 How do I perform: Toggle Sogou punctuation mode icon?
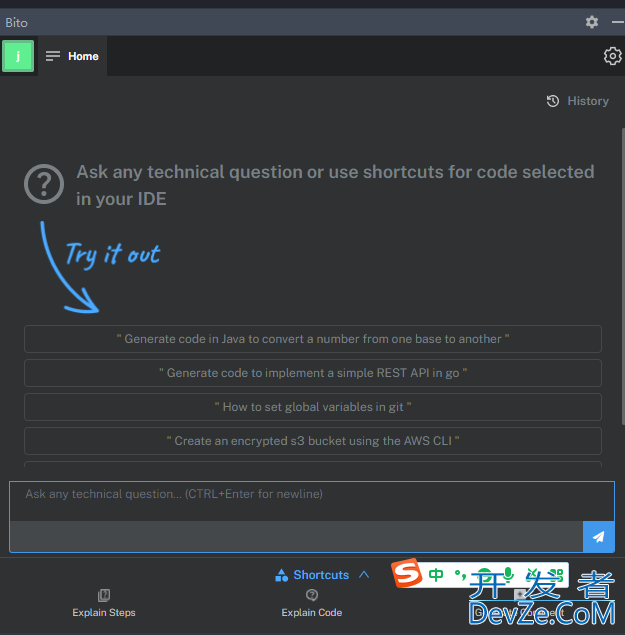(x=460, y=575)
